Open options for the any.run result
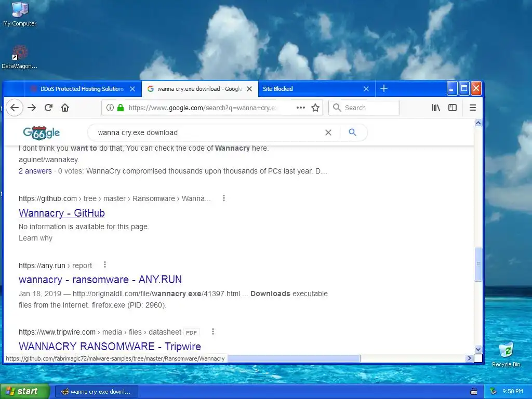The width and height of the screenshot is (532, 399). (105, 264)
